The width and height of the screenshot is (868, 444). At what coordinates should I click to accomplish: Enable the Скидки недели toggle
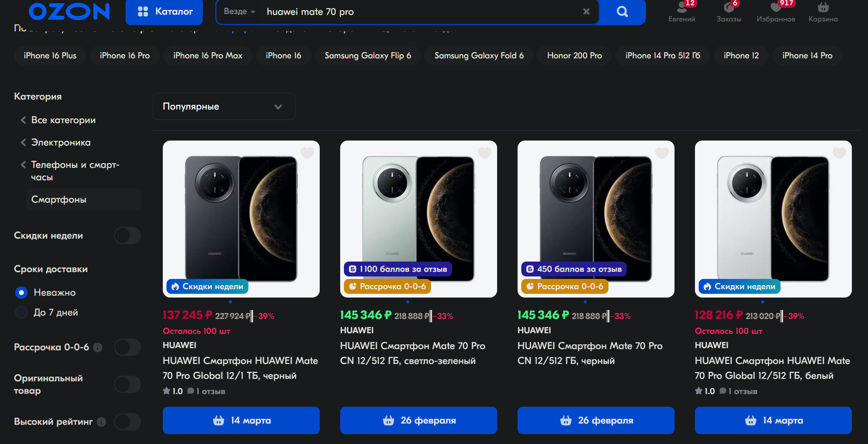click(x=127, y=235)
